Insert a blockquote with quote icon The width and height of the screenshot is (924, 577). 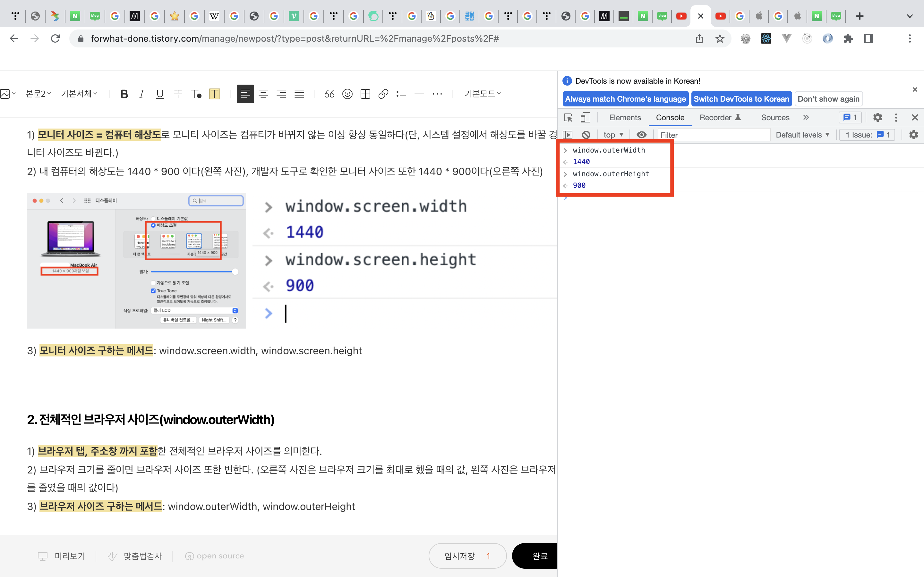pos(329,94)
